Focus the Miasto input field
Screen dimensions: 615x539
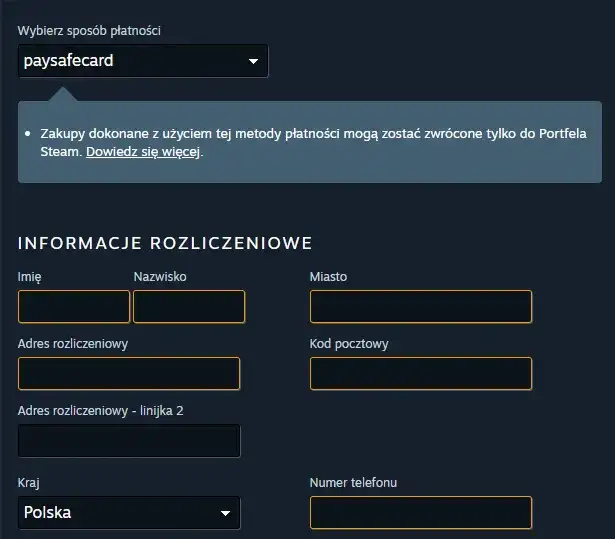[x=421, y=307]
